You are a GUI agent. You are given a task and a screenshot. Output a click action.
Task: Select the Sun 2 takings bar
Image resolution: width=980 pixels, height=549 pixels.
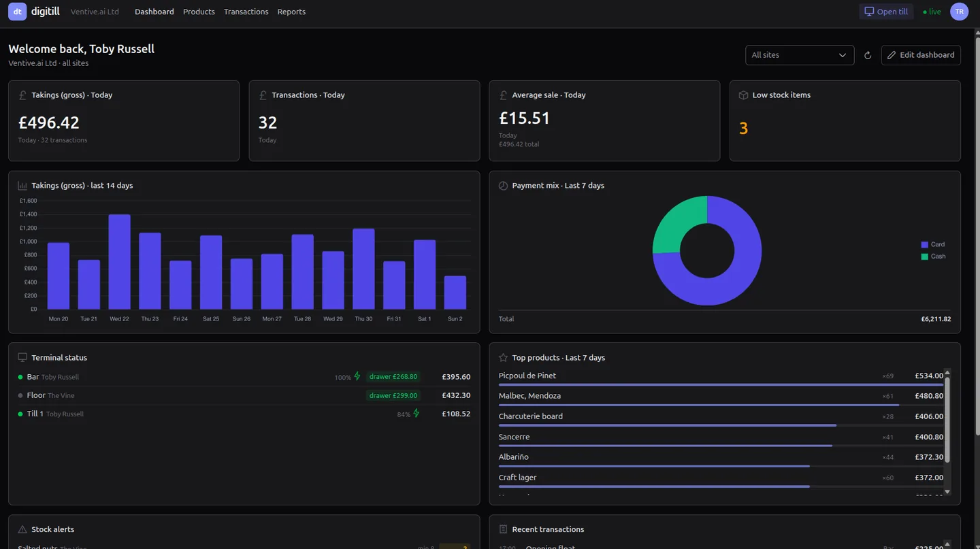click(x=455, y=293)
